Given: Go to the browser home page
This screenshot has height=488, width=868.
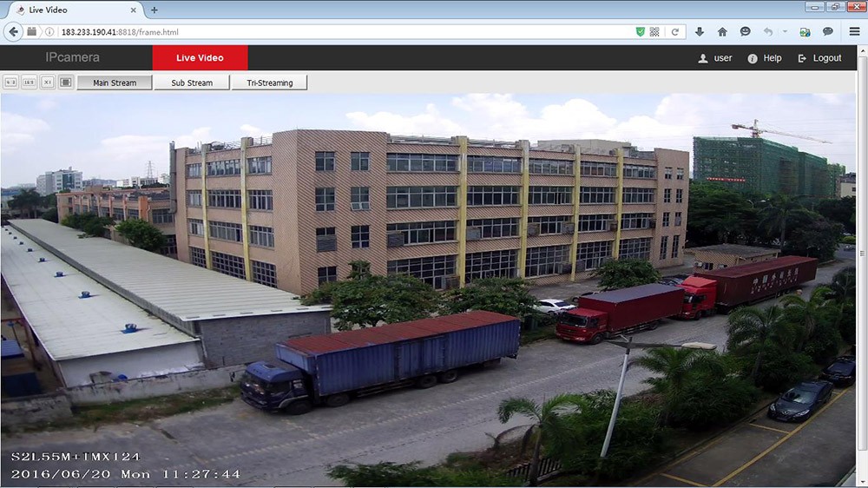Looking at the screenshot, I should pos(722,32).
